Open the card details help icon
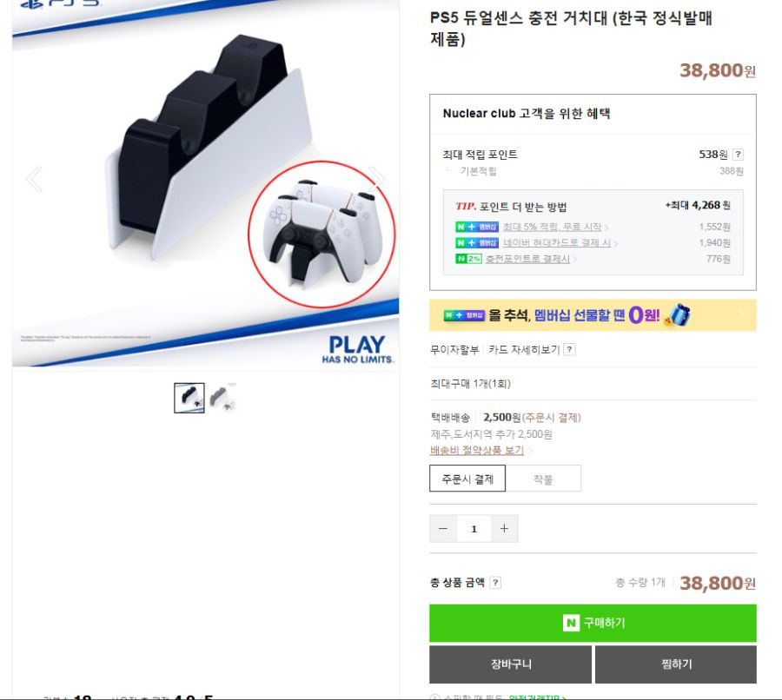The height and width of the screenshot is (700, 782). [569, 349]
